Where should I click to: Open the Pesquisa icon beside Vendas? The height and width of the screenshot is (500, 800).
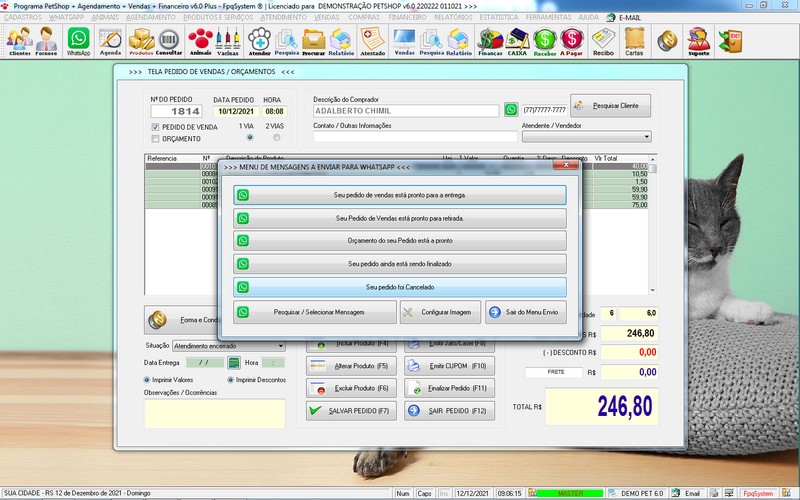(x=432, y=41)
